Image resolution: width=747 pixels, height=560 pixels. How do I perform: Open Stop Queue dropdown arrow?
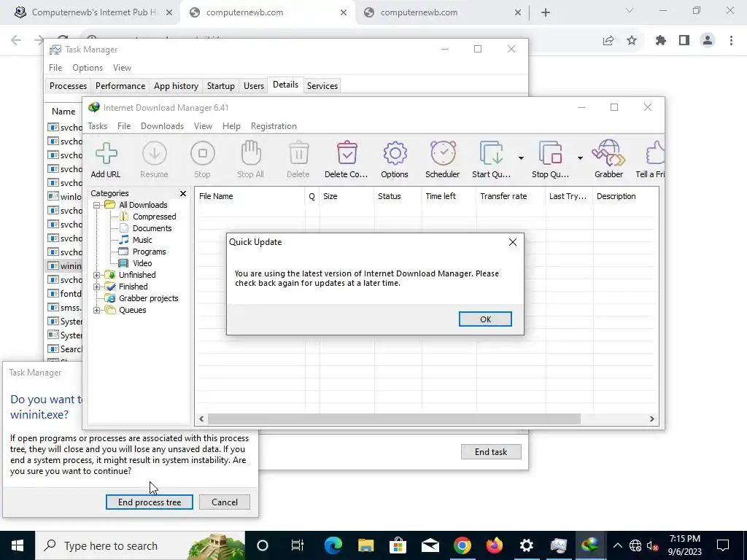pyautogui.click(x=580, y=158)
